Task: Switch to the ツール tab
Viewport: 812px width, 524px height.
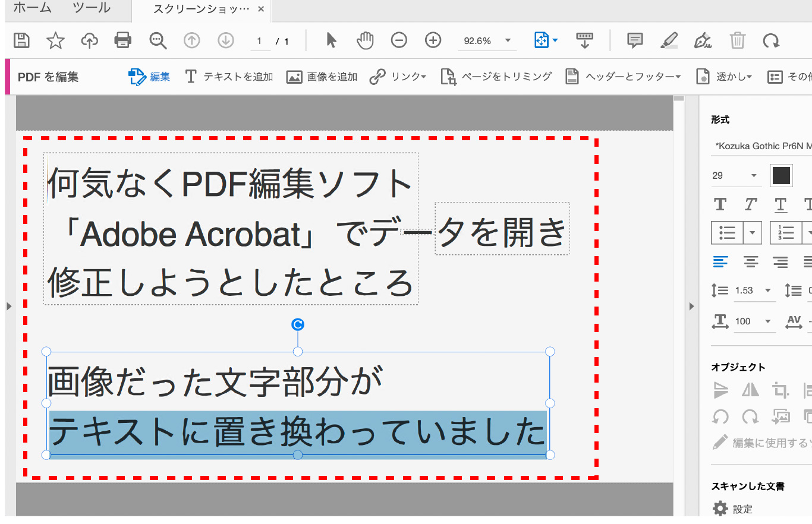Action: tap(92, 8)
